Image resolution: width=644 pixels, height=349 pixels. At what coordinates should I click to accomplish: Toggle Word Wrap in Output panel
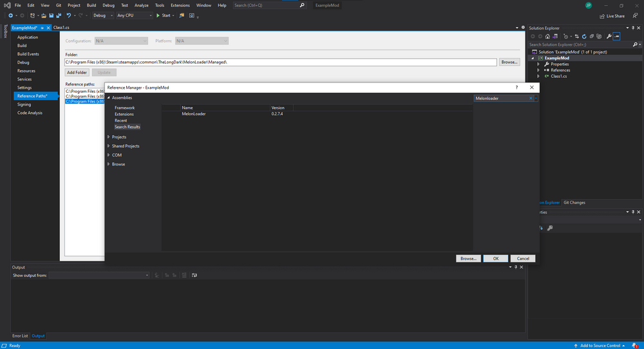point(194,275)
